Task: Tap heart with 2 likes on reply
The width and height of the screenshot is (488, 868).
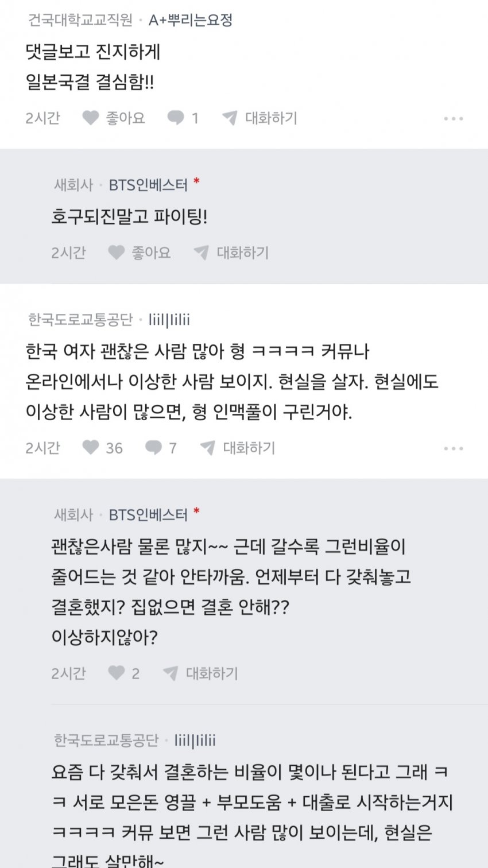Action: 117,673
